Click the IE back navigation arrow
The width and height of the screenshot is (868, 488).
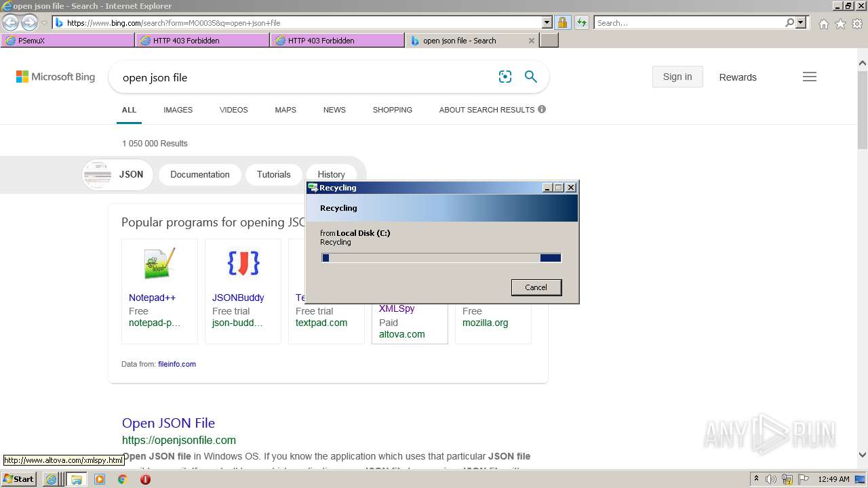(10, 22)
